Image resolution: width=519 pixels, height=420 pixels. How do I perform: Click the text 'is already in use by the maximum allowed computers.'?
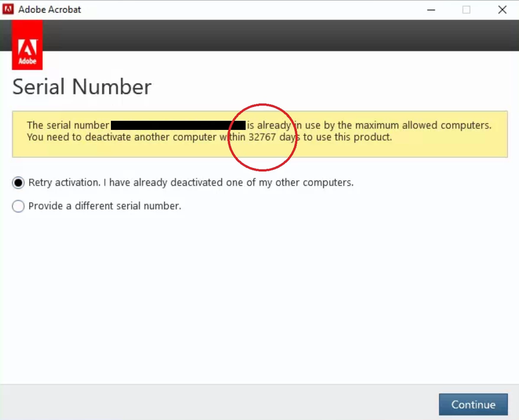point(369,125)
